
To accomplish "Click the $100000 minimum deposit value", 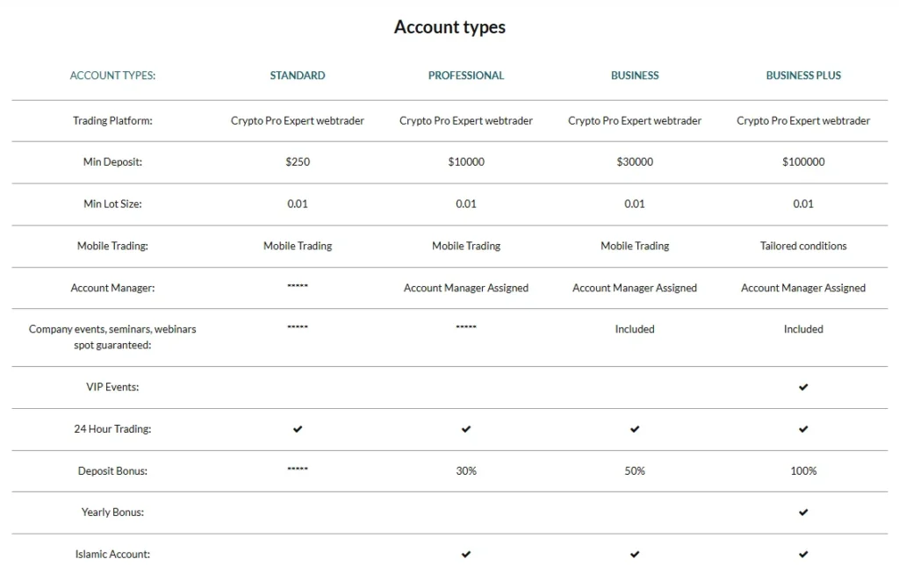I will point(803,162).
